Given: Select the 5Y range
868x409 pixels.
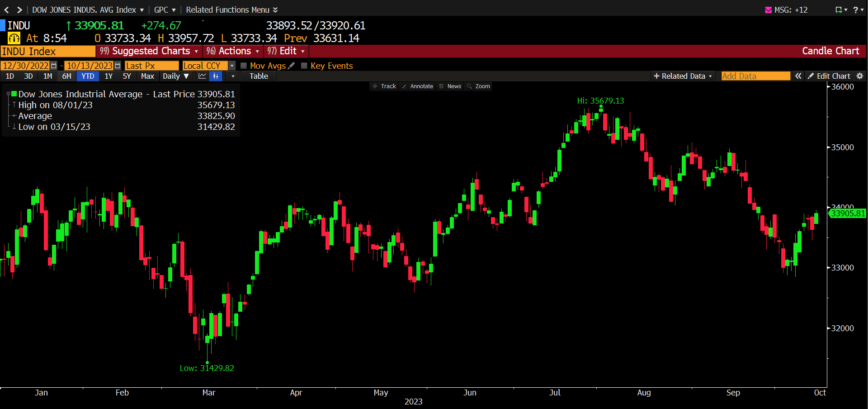Looking at the screenshot, I should 127,76.
